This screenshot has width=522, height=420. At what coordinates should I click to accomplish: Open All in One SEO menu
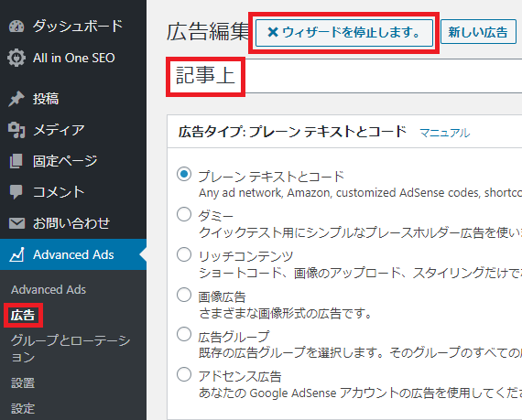(x=73, y=58)
